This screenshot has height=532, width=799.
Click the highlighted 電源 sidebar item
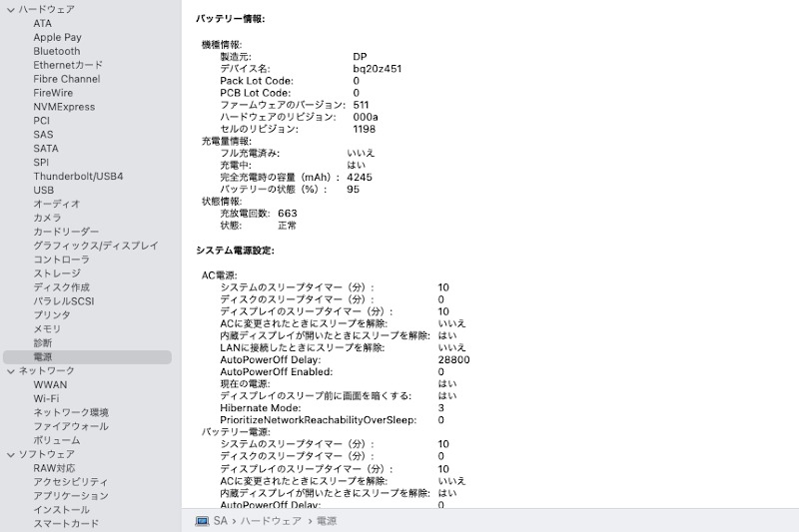point(44,356)
